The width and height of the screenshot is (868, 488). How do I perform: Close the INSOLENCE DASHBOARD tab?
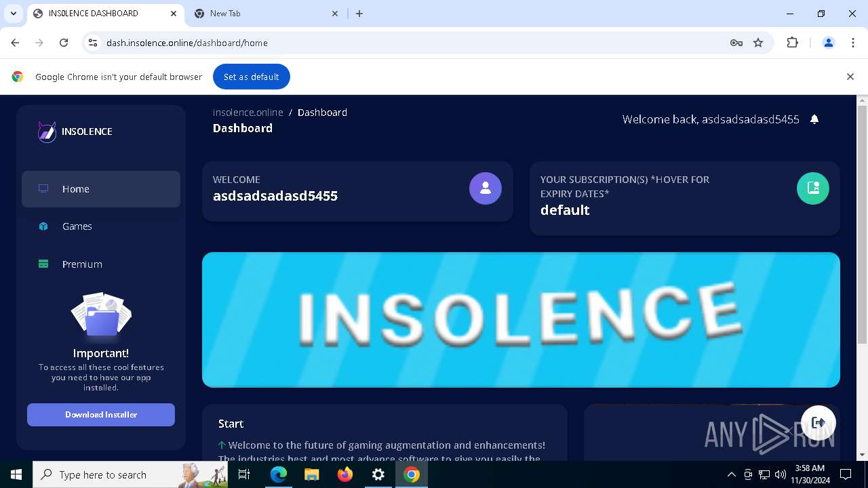[174, 14]
